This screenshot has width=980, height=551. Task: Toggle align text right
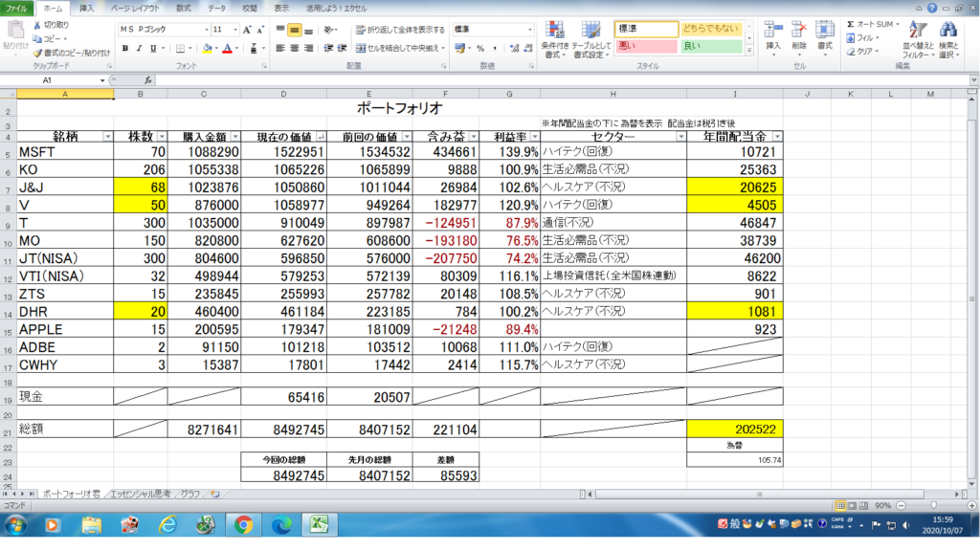click(308, 48)
